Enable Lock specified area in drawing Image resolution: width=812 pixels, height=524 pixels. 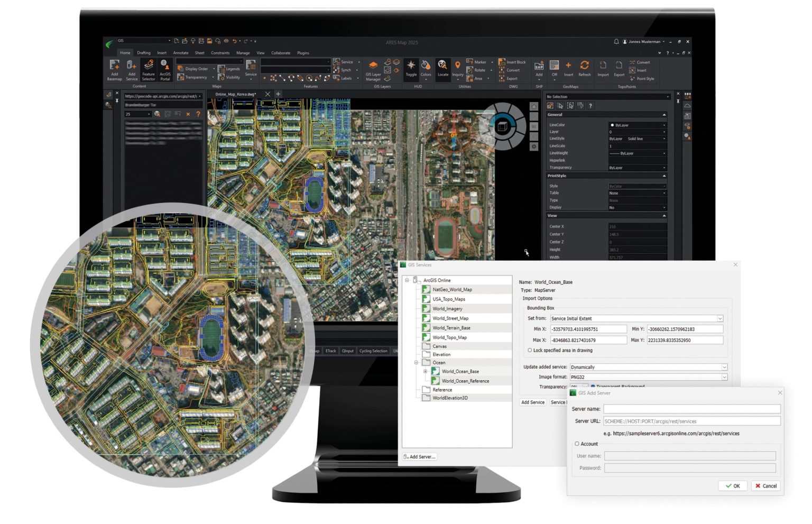(x=530, y=350)
